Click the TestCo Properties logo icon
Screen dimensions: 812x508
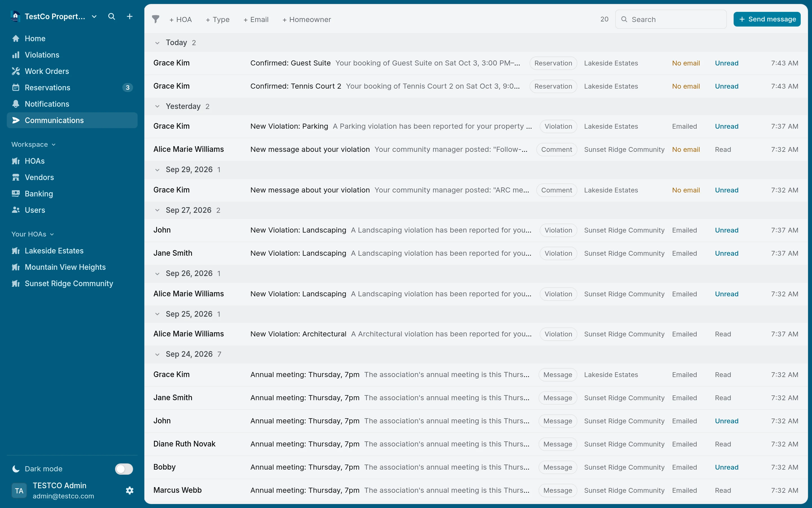tap(16, 16)
